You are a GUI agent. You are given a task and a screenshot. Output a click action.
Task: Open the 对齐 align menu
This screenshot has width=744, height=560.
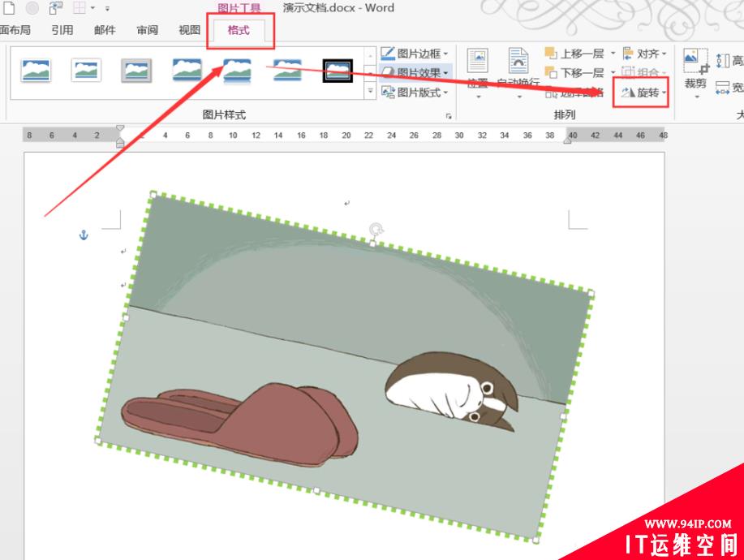pos(645,53)
